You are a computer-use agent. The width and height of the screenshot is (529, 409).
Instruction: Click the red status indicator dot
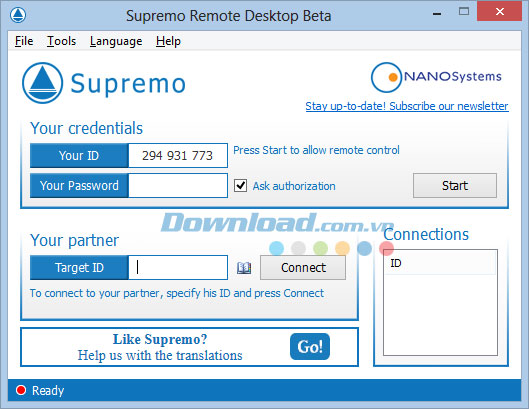click(21, 390)
